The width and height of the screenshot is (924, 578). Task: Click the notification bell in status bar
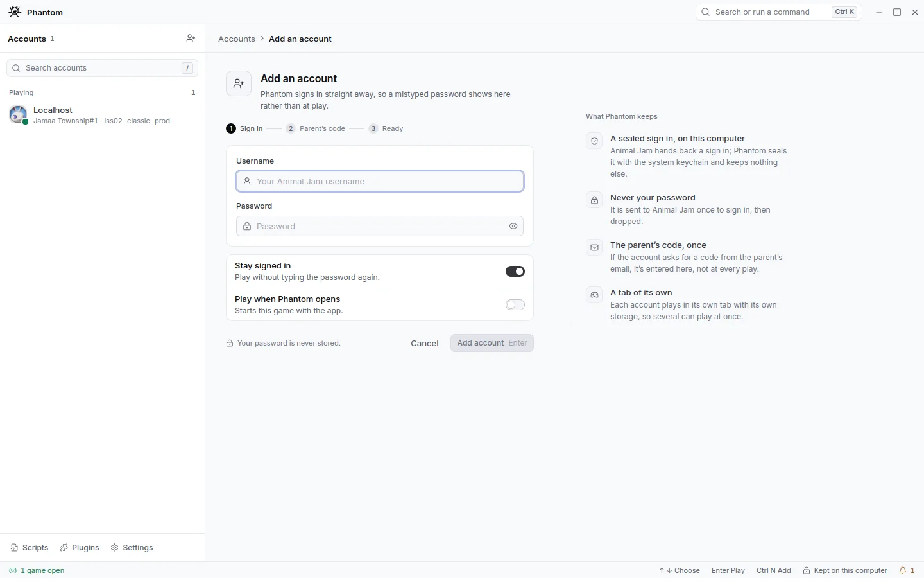tap(907, 570)
